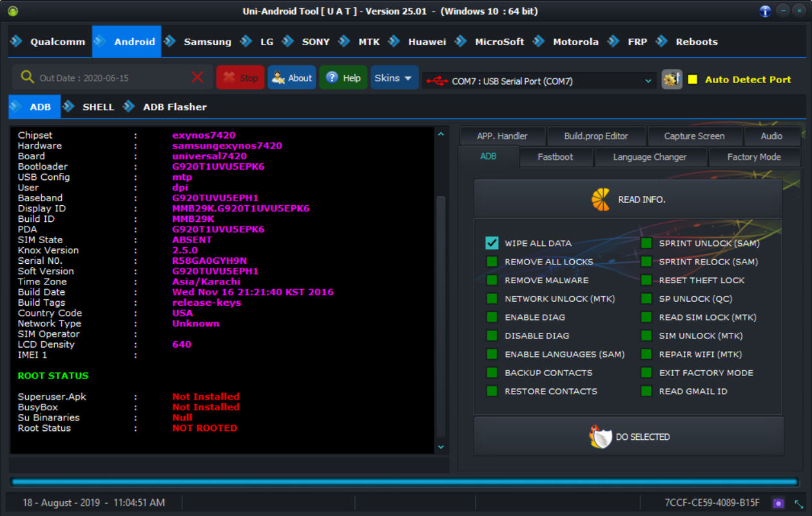This screenshot has width=812, height=516.
Task: Click the red USB icon beside COM7
Action: coord(437,81)
